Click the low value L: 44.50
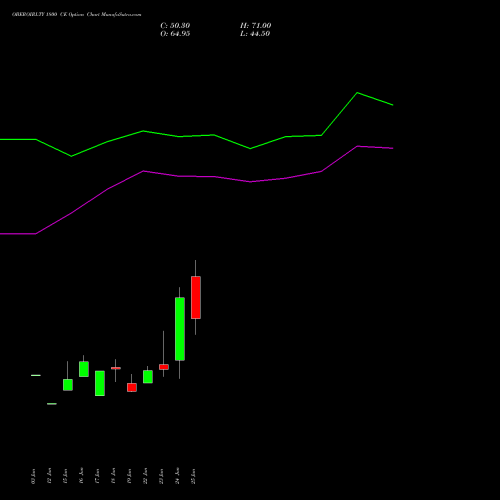This screenshot has height=500, width=500. [255, 34]
